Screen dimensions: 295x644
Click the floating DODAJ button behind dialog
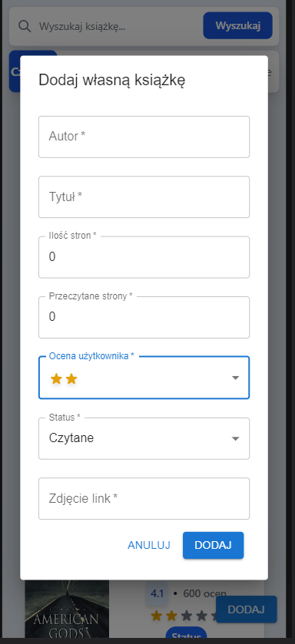point(247,609)
